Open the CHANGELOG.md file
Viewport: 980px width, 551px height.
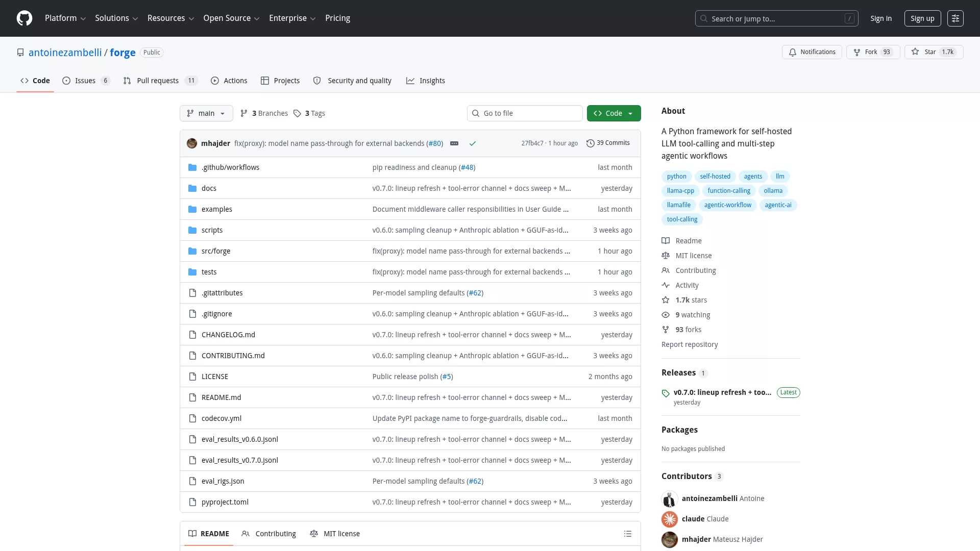(x=228, y=335)
